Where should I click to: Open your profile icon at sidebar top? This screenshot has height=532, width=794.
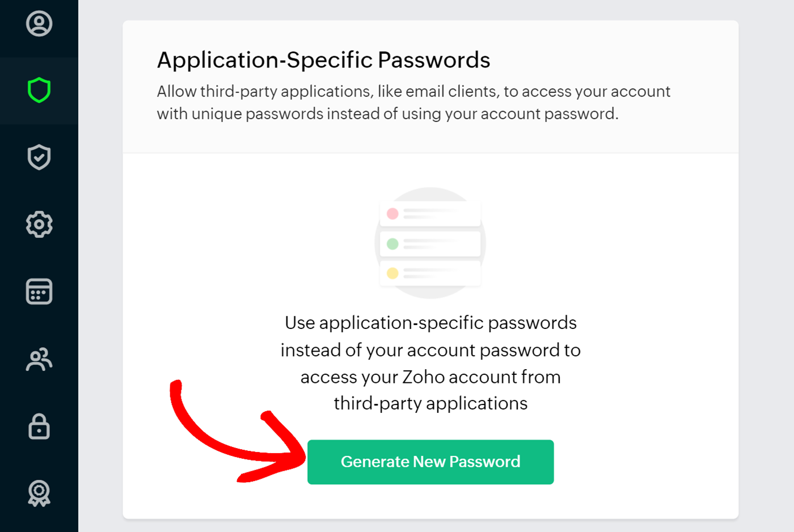coord(39,24)
